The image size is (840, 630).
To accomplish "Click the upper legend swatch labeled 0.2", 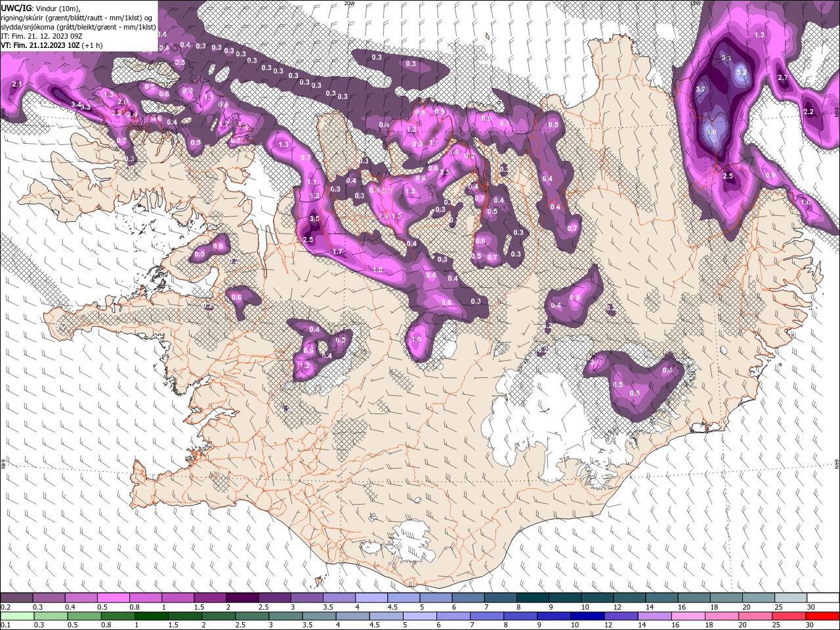I will tap(16, 598).
